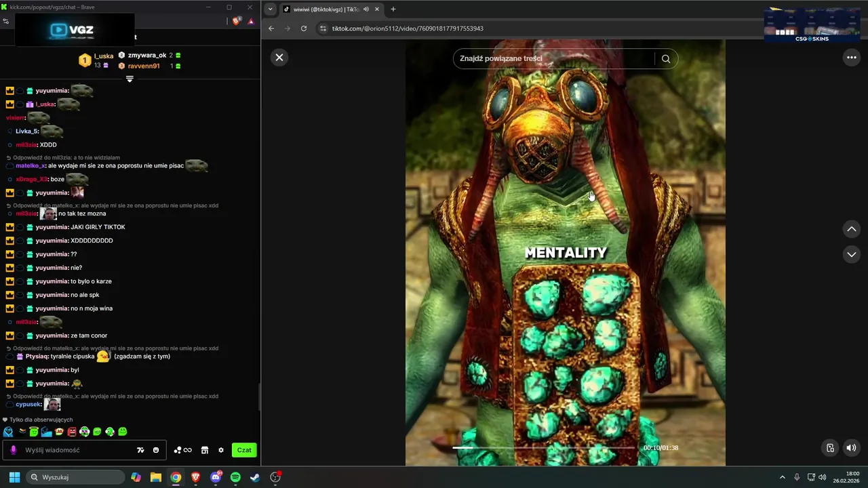Click the magnifier search icon in TikTok
The height and width of the screenshot is (488, 868).
click(666, 58)
